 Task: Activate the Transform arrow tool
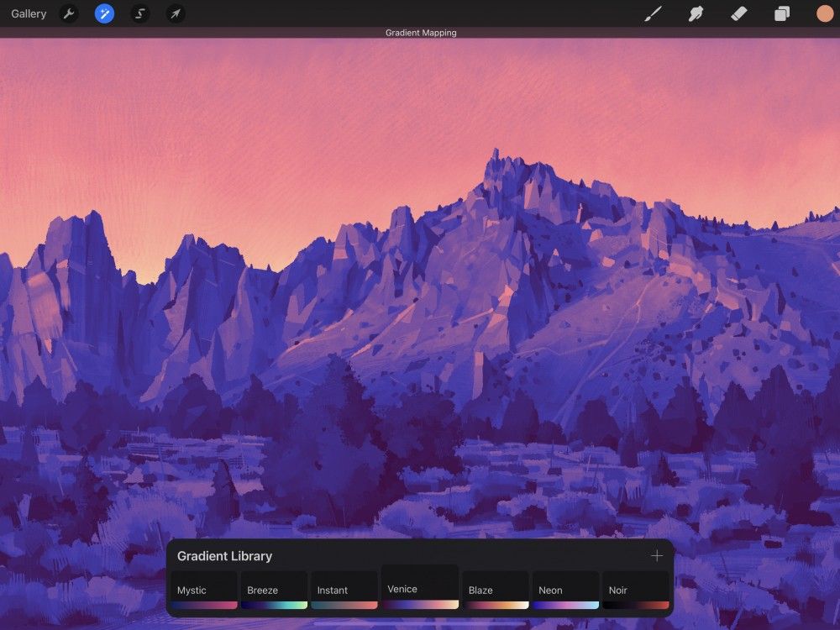(x=176, y=13)
